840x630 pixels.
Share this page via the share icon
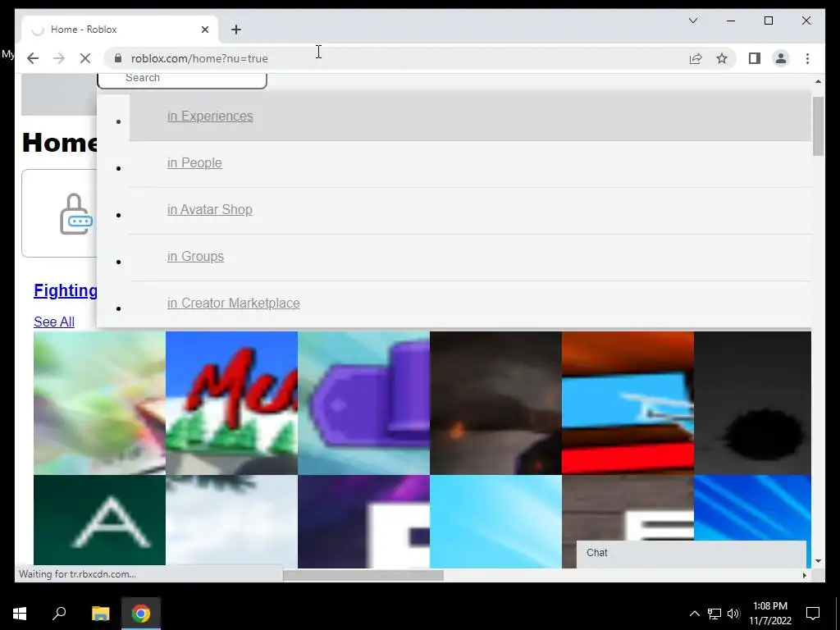696,58
